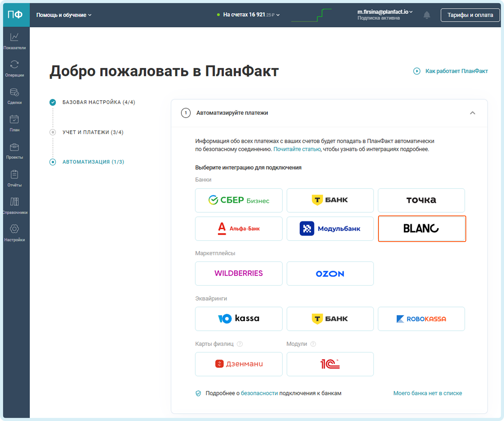Go to Автоматизация (1/3) step
504x421 pixels.
pos(93,162)
